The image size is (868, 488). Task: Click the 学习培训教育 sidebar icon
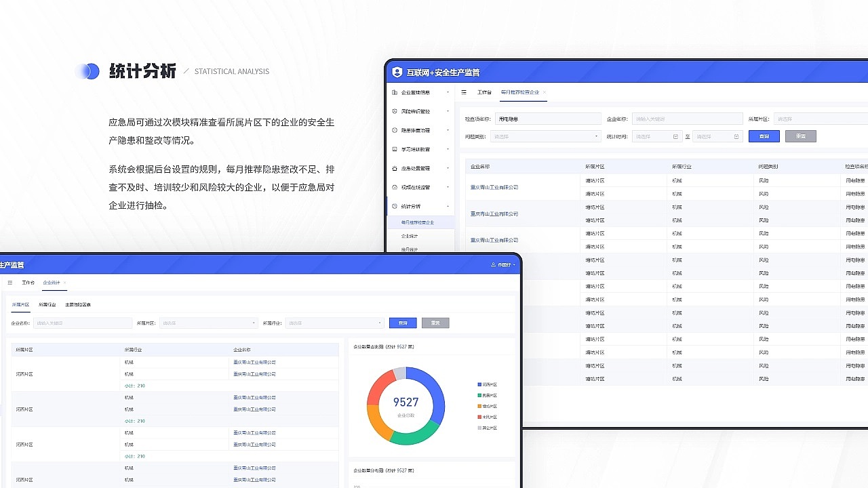pyautogui.click(x=395, y=149)
